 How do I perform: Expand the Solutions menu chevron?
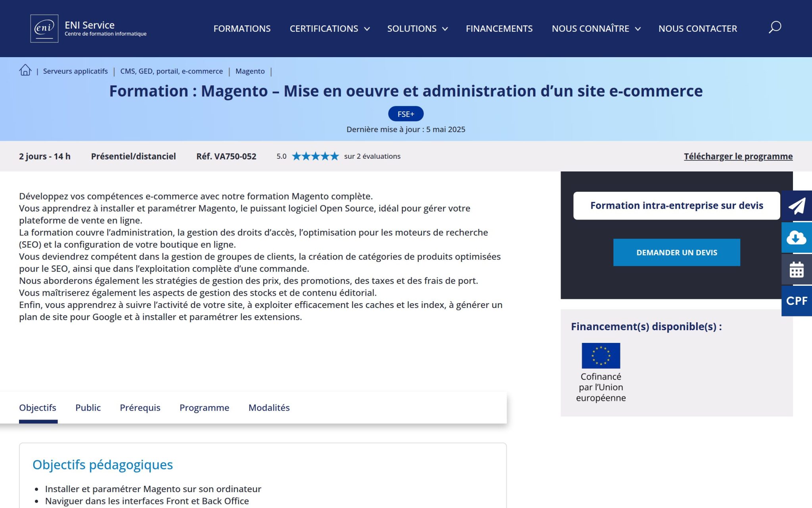coord(445,29)
